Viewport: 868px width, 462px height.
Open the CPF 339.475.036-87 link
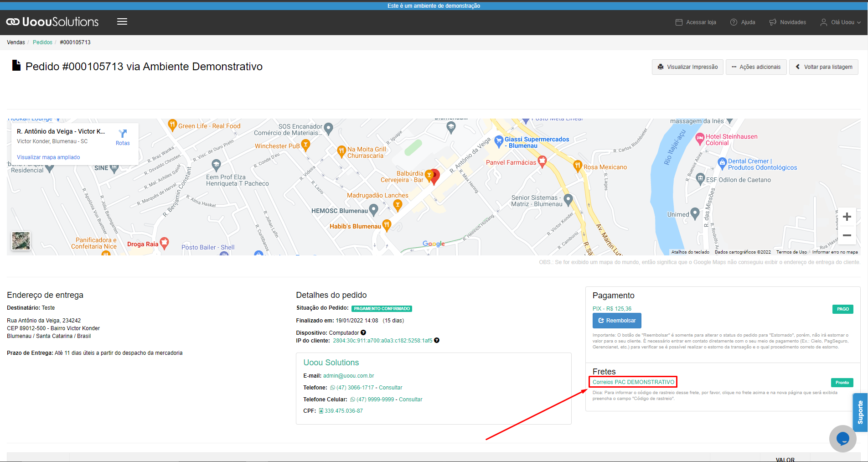(x=341, y=411)
